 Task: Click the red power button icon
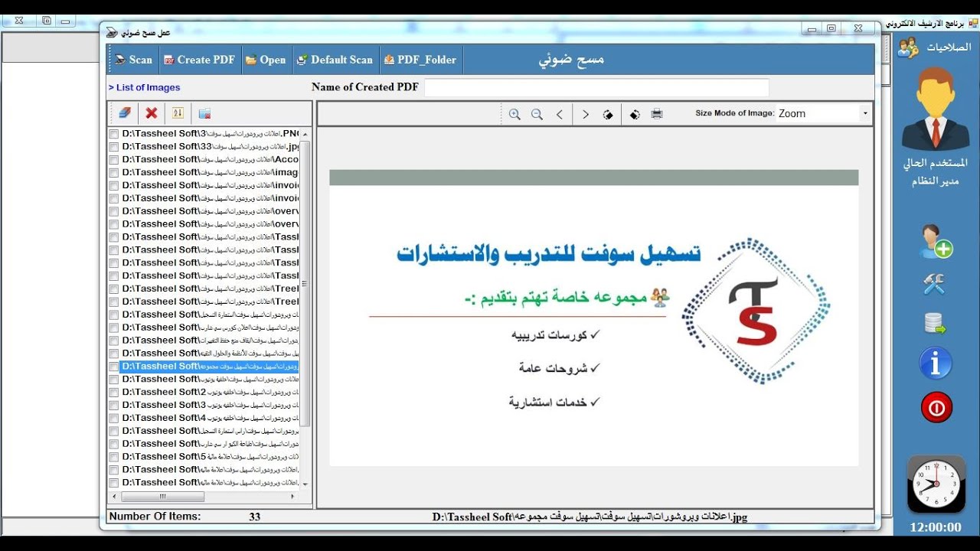(x=936, y=408)
